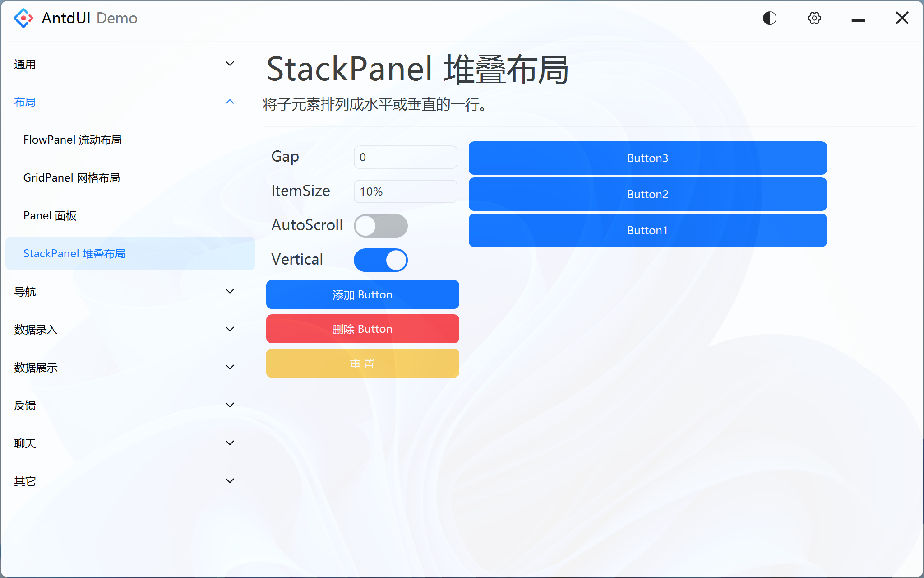
Task: Click the 添加 Button button
Action: coord(362,294)
